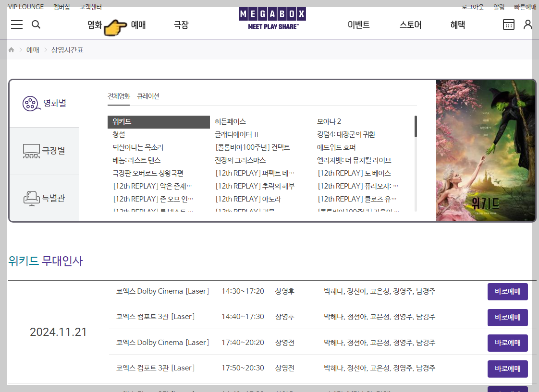Book the 17:50~20:30 컴포트 3관 showing
539x392 pixels.
pyautogui.click(x=507, y=368)
